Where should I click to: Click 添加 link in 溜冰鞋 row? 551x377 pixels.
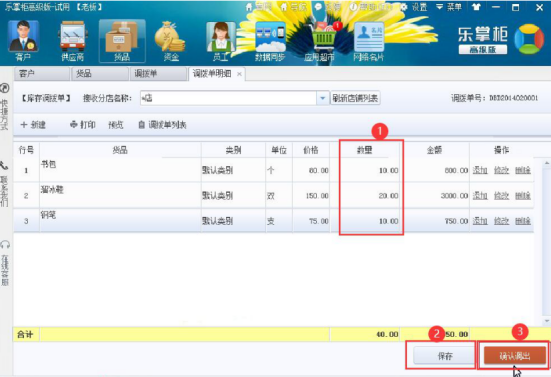click(480, 196)
